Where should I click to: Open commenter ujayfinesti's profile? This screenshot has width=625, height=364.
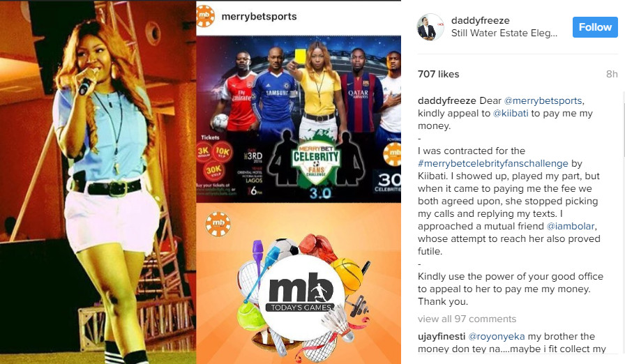point(442,337)
